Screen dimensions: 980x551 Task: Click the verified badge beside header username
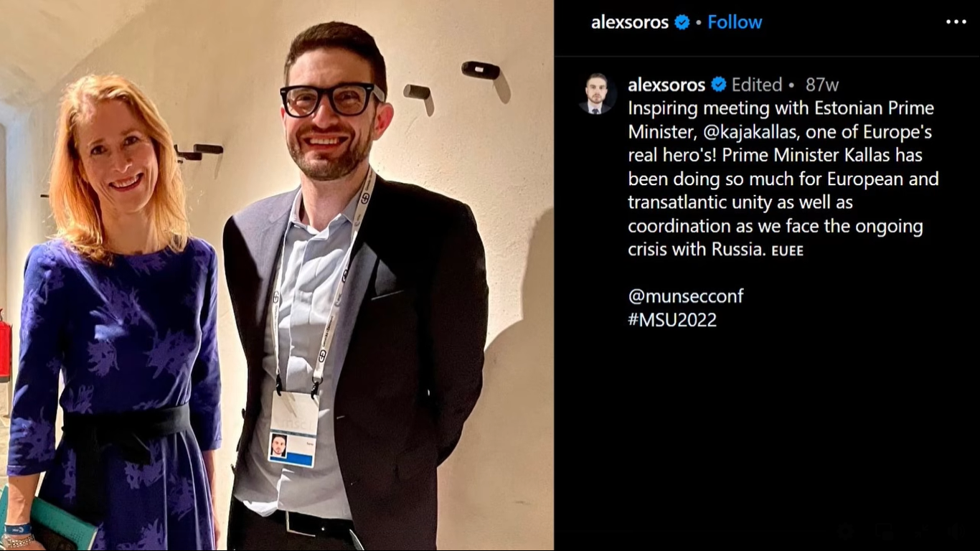point(682,22)
